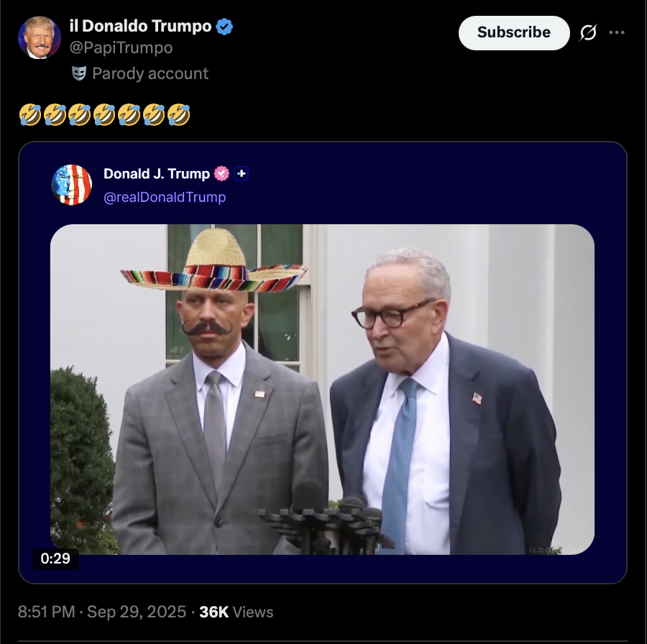Click the parody account mask icon
647x644 pixels.
click(x=79, y=73)
